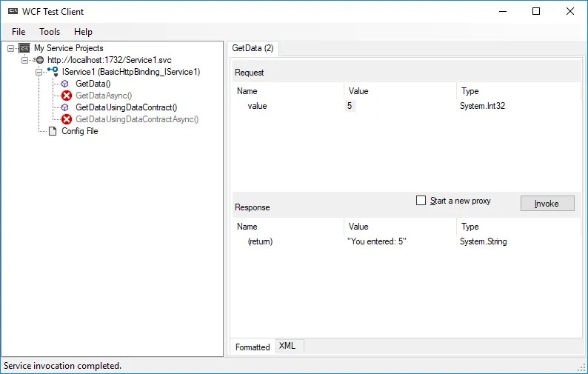Select the GetDataUsingDataContractAsync() operation
The image size is (588, 374).
(x=137, y=119)
